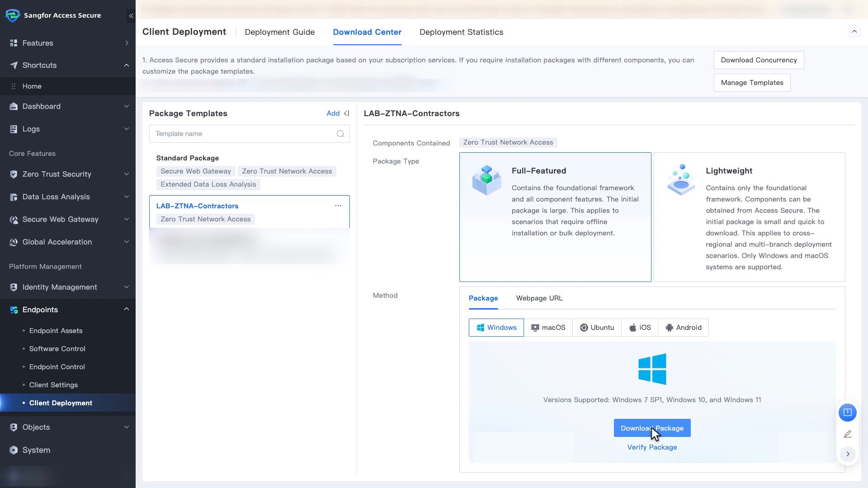Click the Identity Management icon
The width and height of the screenshot is (868, 488).
[14, 287]
